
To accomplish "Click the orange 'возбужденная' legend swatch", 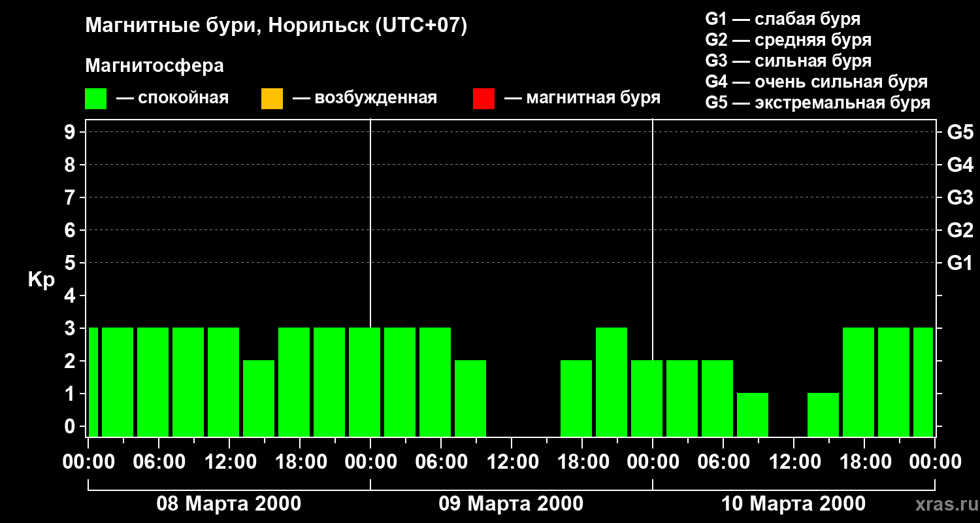I will [x=272, y=99].
